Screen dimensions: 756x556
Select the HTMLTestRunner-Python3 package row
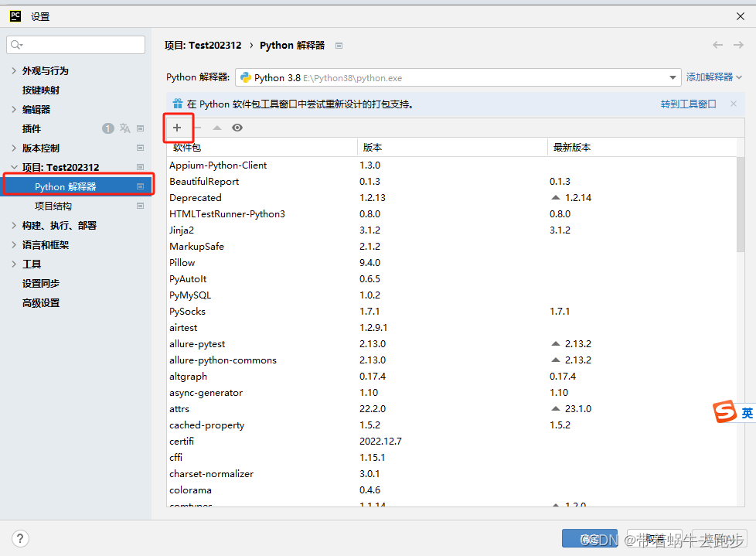click(451, 213)
